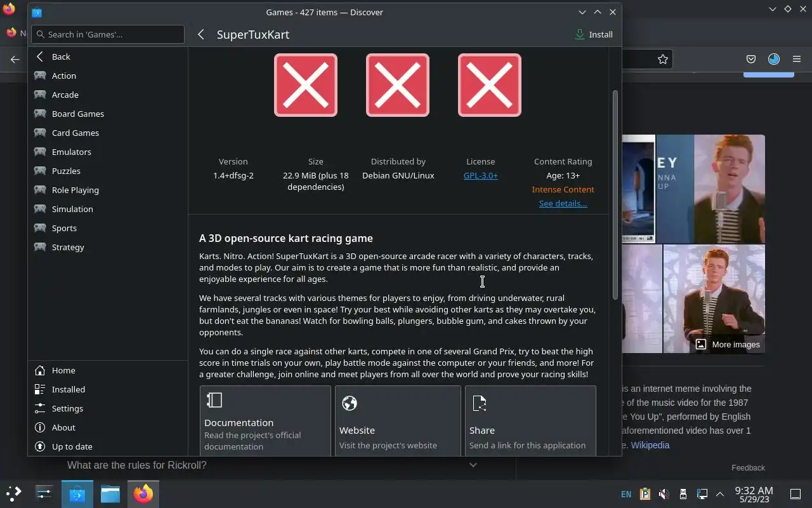Go Back in the sidebar
The height and width of the screenshot is (508, 812).
click(x=108, y=57)
